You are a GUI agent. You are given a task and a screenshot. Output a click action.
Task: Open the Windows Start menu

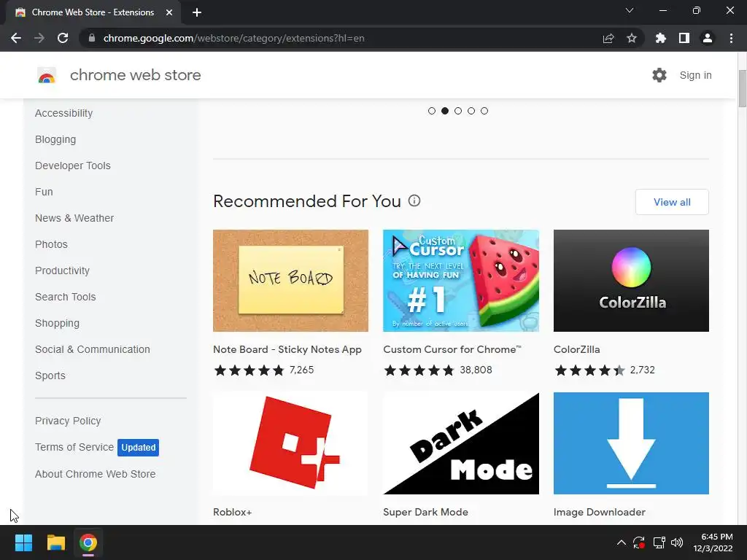[x=23, y=542]
